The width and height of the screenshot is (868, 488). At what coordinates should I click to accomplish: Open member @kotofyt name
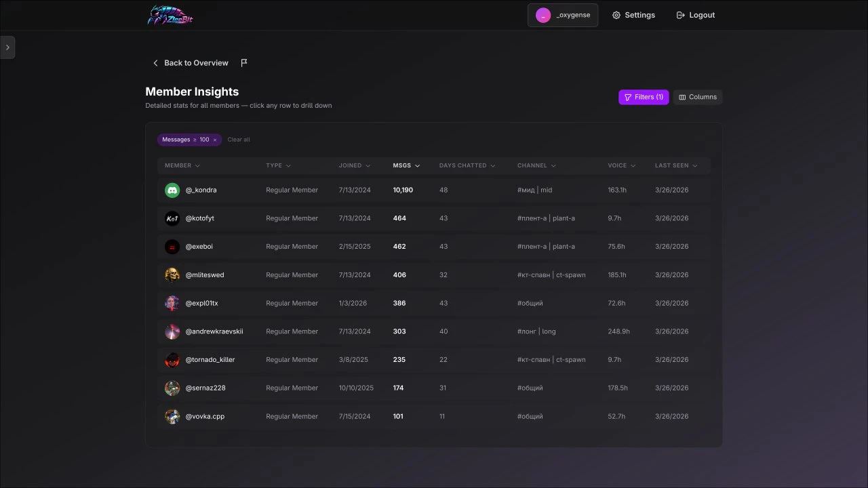point(200,218)
